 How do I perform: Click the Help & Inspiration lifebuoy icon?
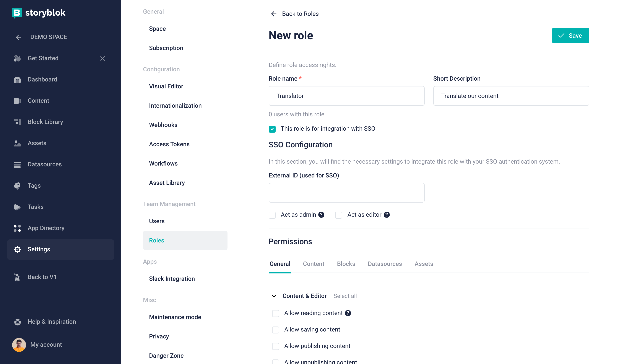(17, 322)
